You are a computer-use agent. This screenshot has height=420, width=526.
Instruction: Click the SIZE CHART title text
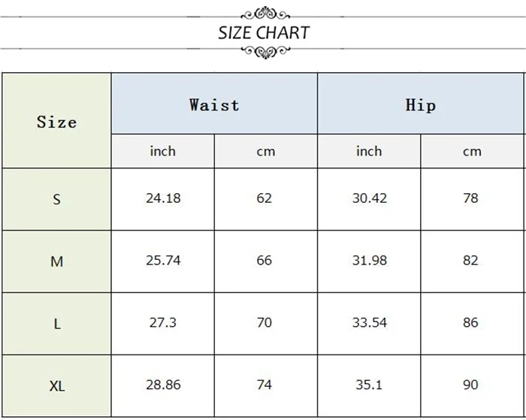[x=264, y=33]
